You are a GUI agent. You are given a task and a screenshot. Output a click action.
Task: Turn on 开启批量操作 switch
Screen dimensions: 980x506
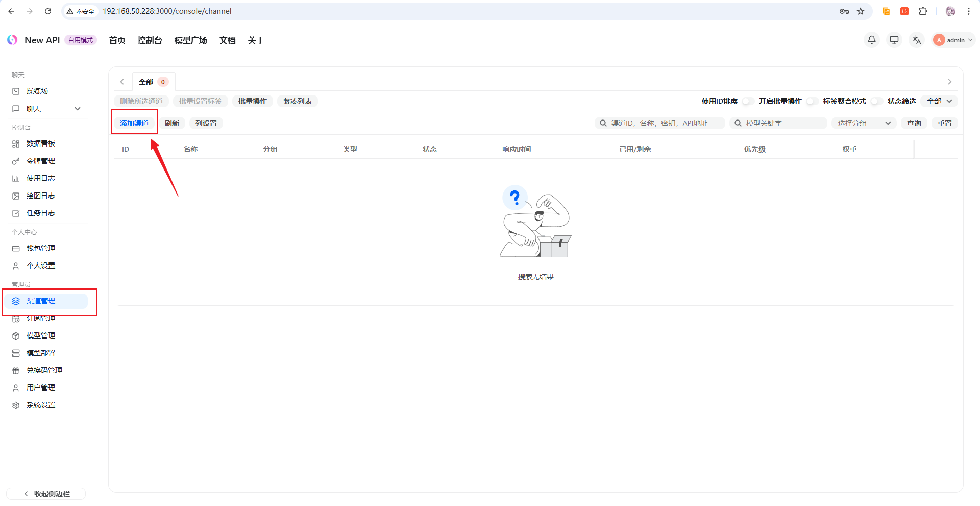(812, 101)
